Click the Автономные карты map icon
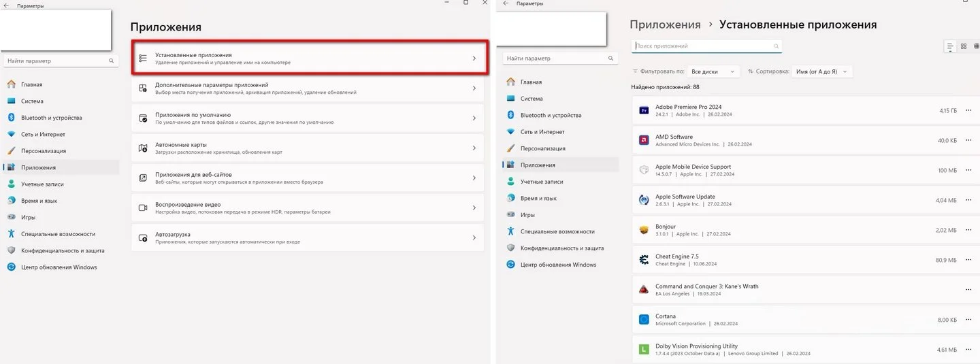Screen dimensions: 980x364 coord(143,148)
